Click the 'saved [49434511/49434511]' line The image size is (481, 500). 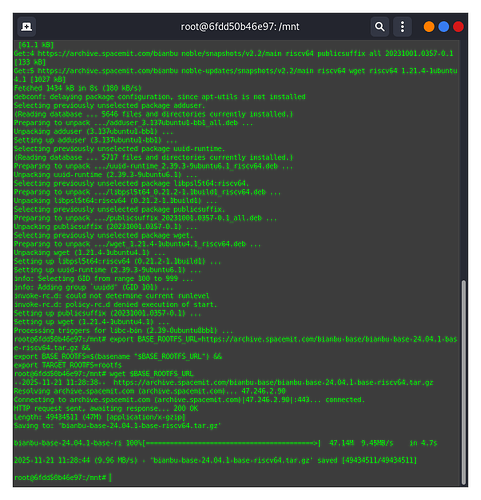(215, 460)
